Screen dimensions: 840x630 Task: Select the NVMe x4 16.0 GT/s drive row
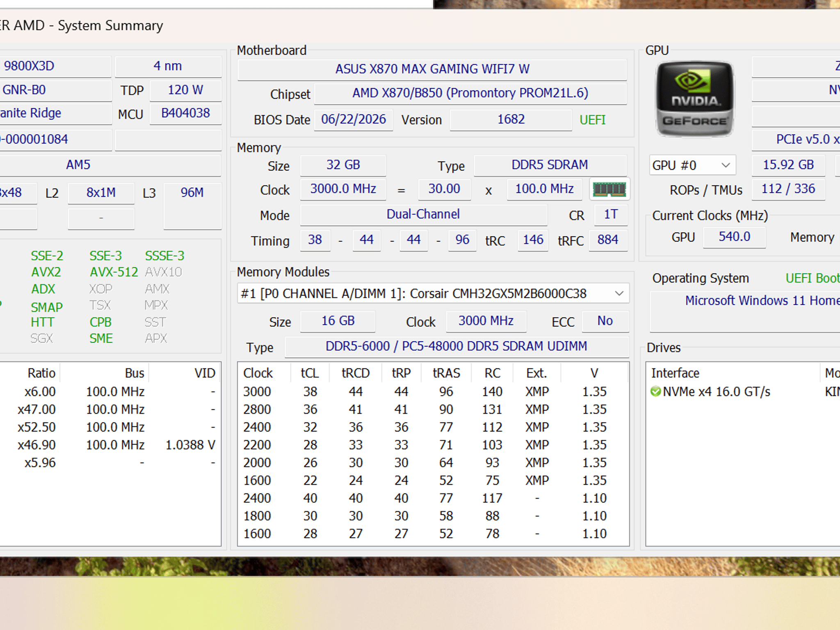743,392
